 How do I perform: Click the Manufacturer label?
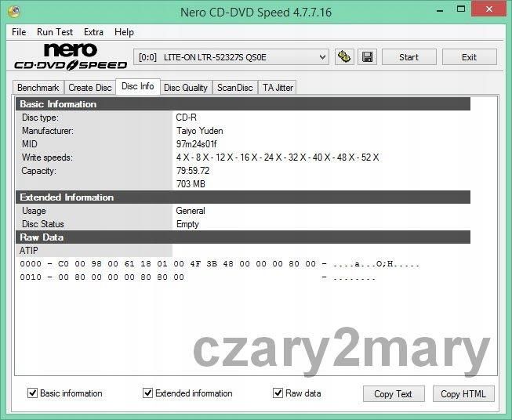(48, 131)
